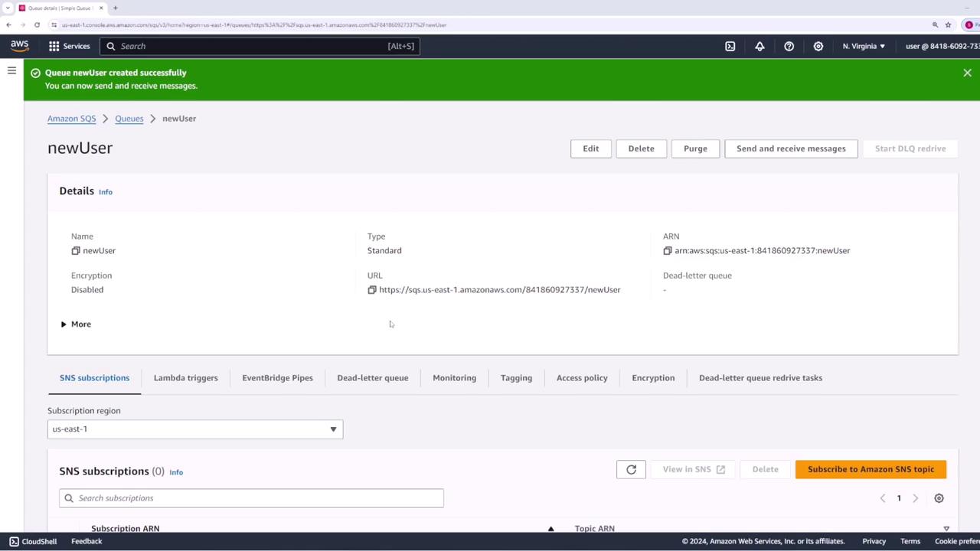Open the N. Virginia region selector
Screen dimensions: 980x551
click(864, 46)
